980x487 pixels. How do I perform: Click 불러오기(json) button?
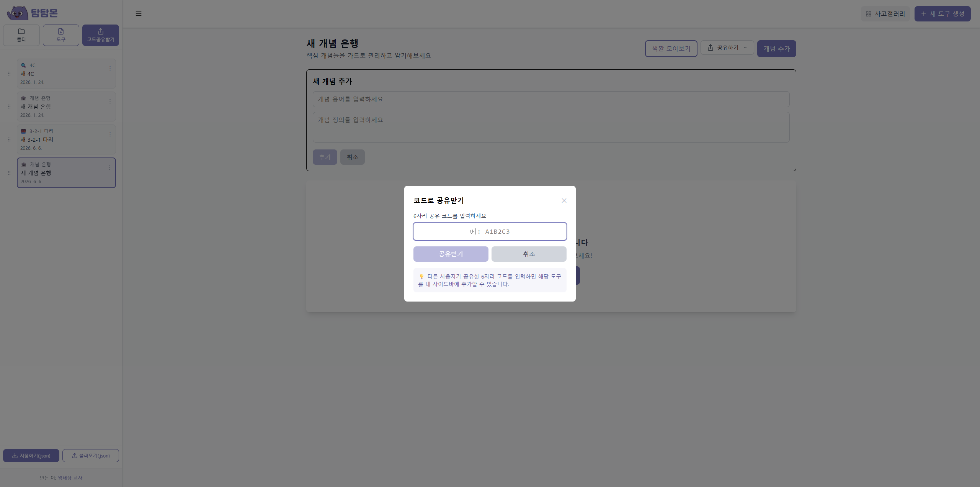[x=91, y=456]
